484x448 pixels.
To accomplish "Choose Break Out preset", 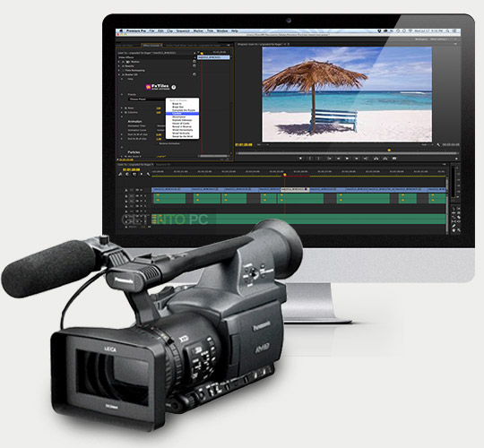I will click(x=177, y=107).
